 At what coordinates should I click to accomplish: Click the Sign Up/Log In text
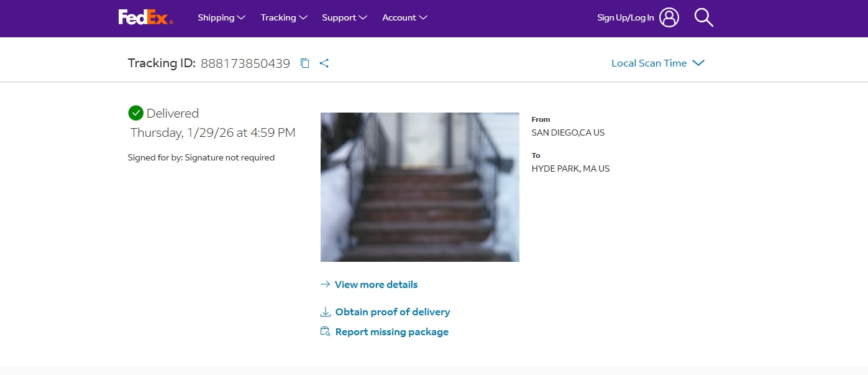tap(625, 17)
